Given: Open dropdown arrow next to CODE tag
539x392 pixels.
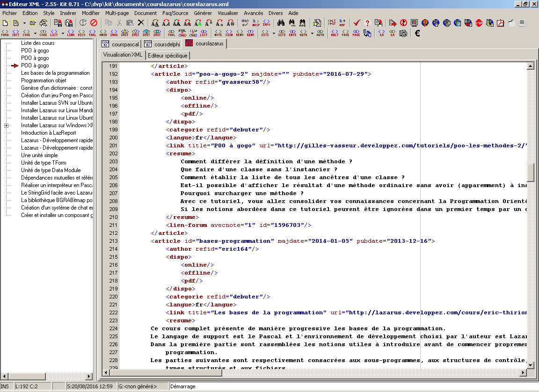Looking at the screenshot, I should [35, 33].
